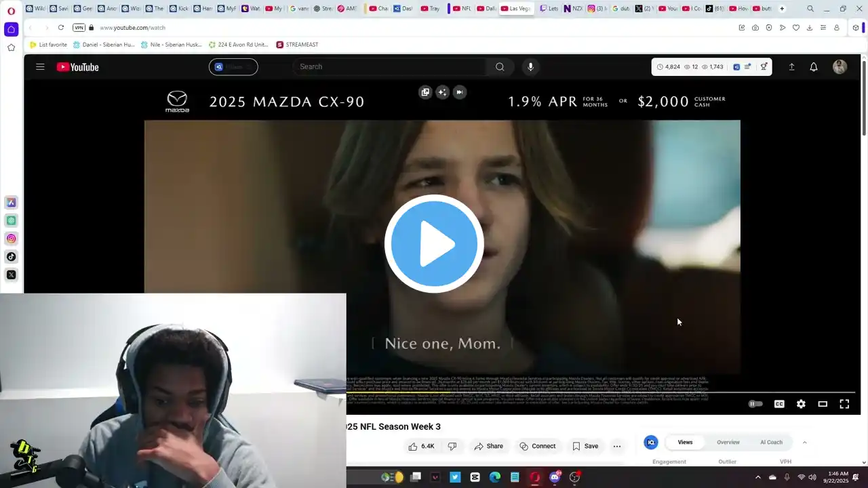Like the video (6.4K)
The height and width of the screenshot is (488, 868).
coord(421,446)
